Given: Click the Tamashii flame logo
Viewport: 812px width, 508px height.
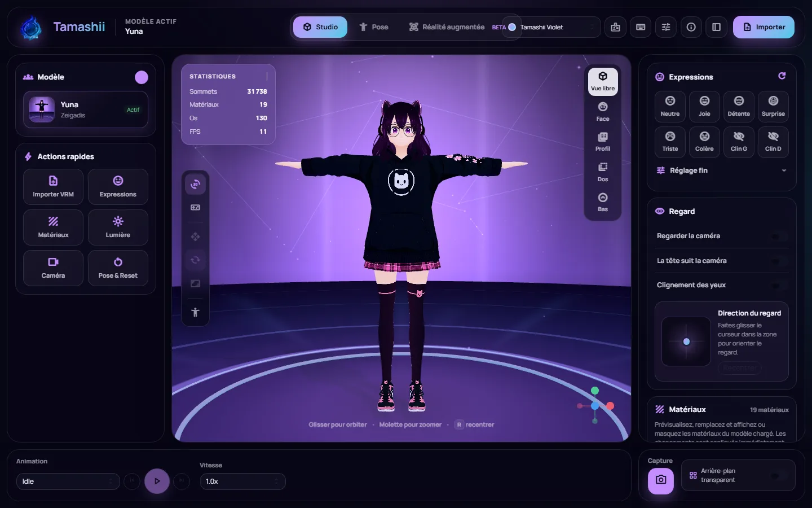Looking at the screenshot, I should pos(30,28).
